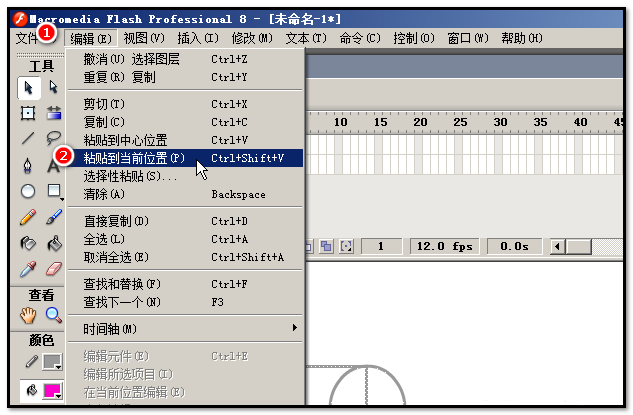
Task: Open the 命令(C) menu
Action: click(x=360, y=38)
